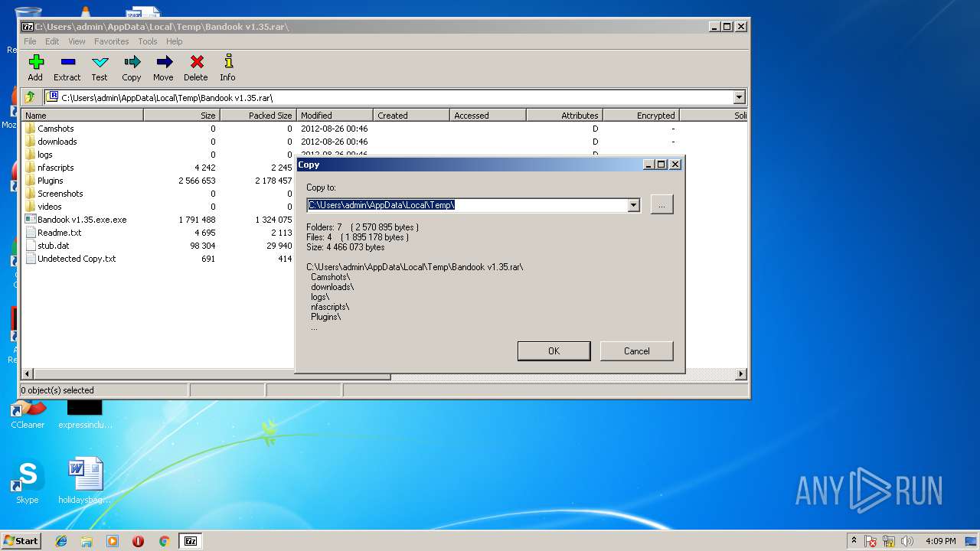The image size is (980, 551).
Task: Switch to 7-Zip taskbar button
Action: point(191,541)
